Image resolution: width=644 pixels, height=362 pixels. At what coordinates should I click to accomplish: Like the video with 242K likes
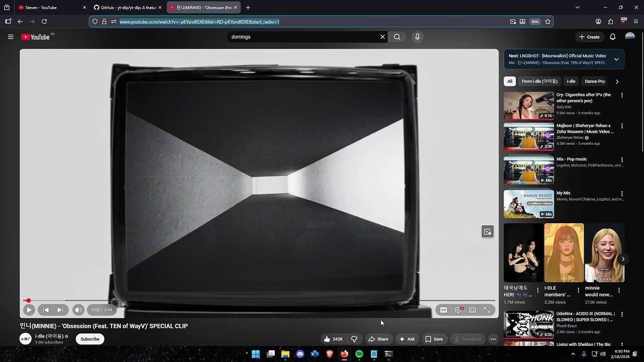(333, 339)
